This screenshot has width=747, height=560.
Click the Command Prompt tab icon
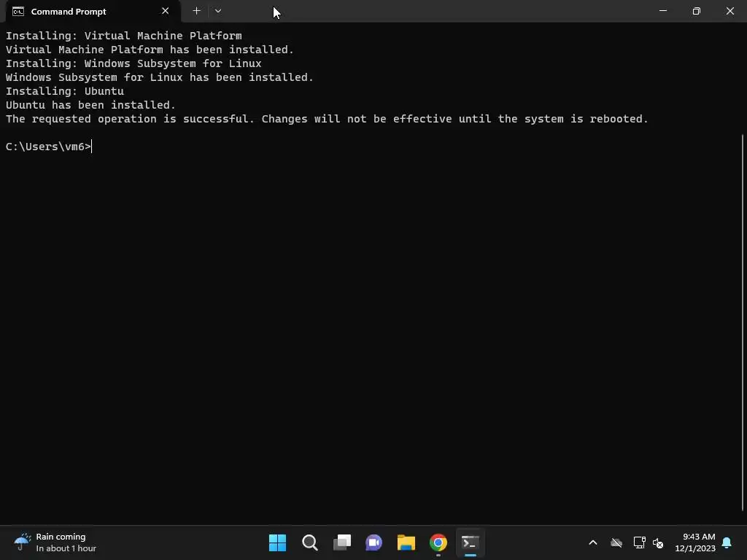point(18,12)
